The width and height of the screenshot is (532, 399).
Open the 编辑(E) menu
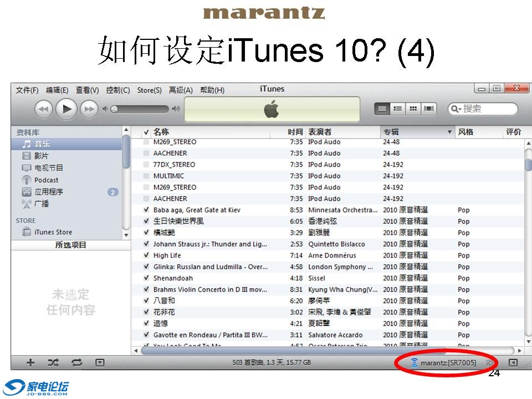(57, 90)
